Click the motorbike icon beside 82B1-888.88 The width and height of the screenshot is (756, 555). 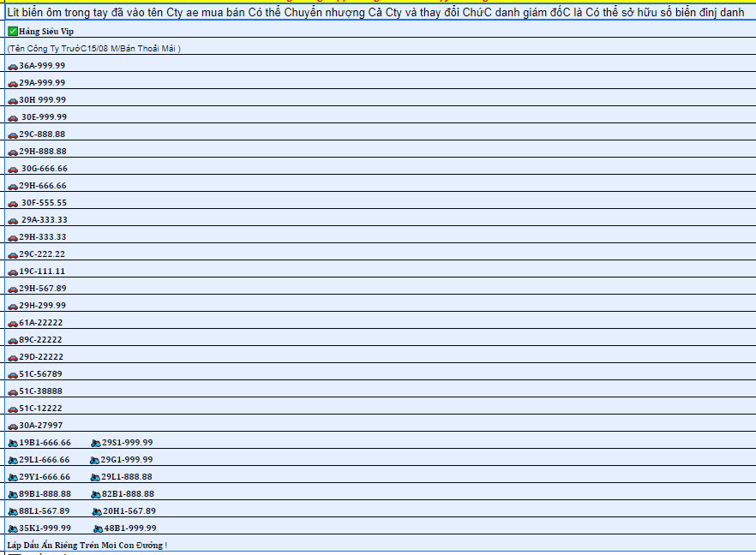click(96, 494)
